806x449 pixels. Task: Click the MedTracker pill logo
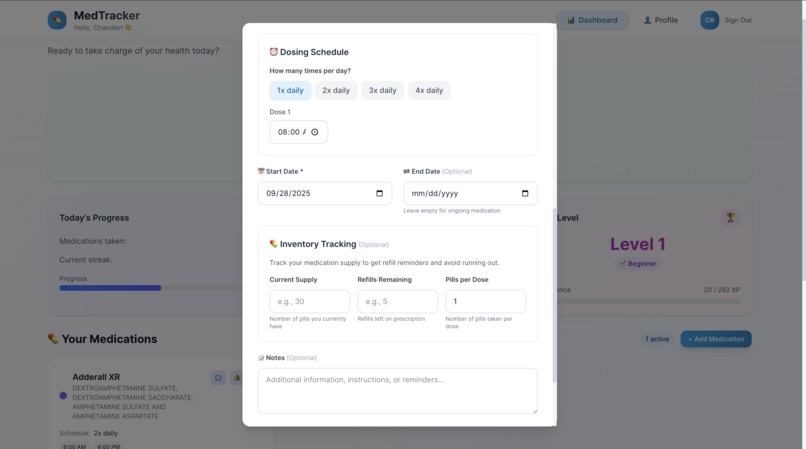click(57, 21)
